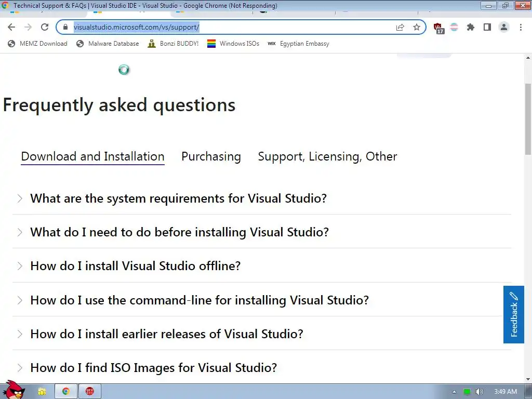The width and height of the screenshot is (532, 399).
Task: Show hidden system tray icons
Action: coord(454,392)
